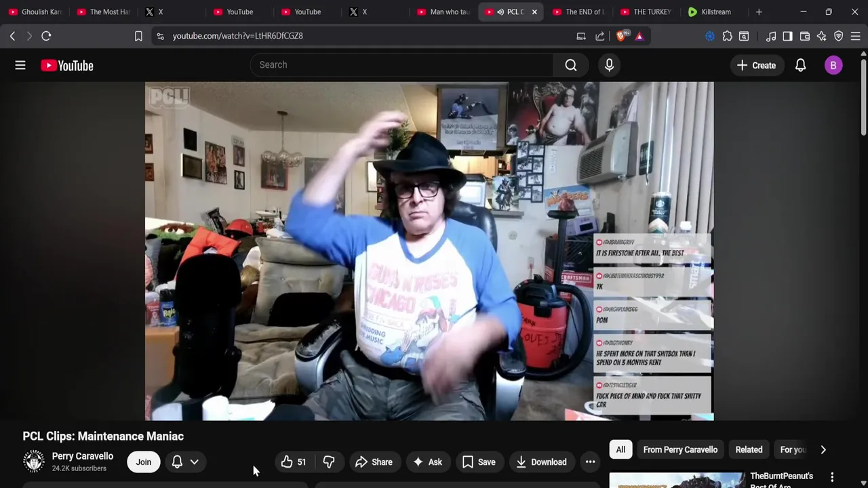Share this page from address bar
Screen dimensions: 868x488
[x=600, y=36]
